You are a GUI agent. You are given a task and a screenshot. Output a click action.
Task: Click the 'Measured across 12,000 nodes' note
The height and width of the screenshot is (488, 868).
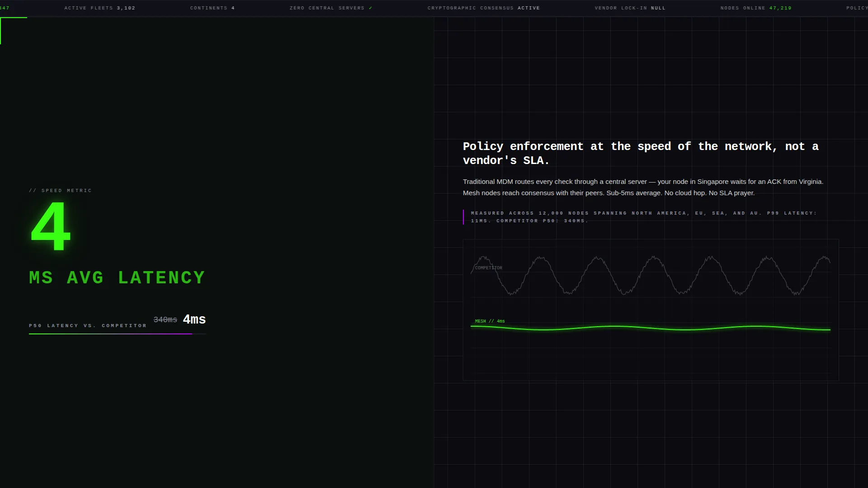tap(644, 217)
